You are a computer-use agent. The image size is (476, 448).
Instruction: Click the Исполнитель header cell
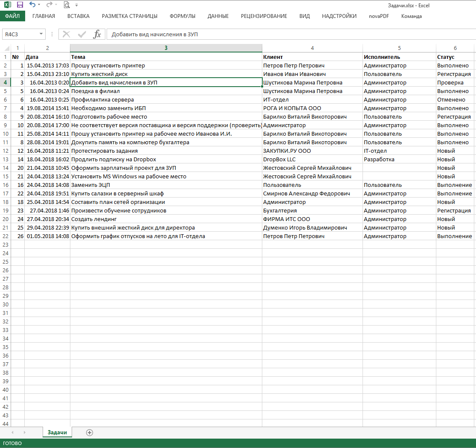tap(400, 57)
